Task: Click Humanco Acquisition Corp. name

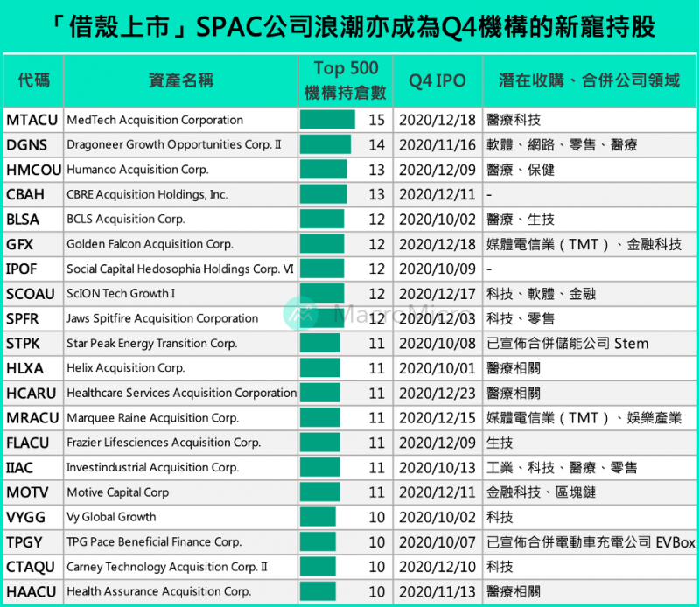Action: click(137, 170)
